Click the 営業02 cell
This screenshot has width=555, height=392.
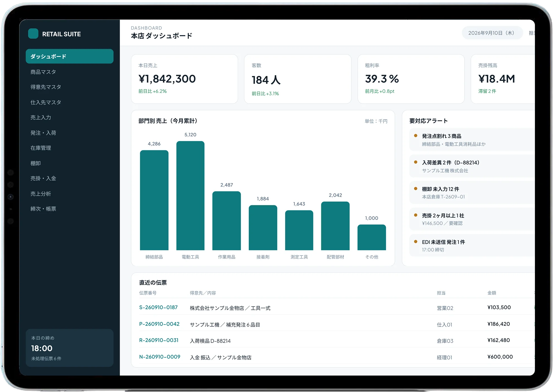click(445, 308)
